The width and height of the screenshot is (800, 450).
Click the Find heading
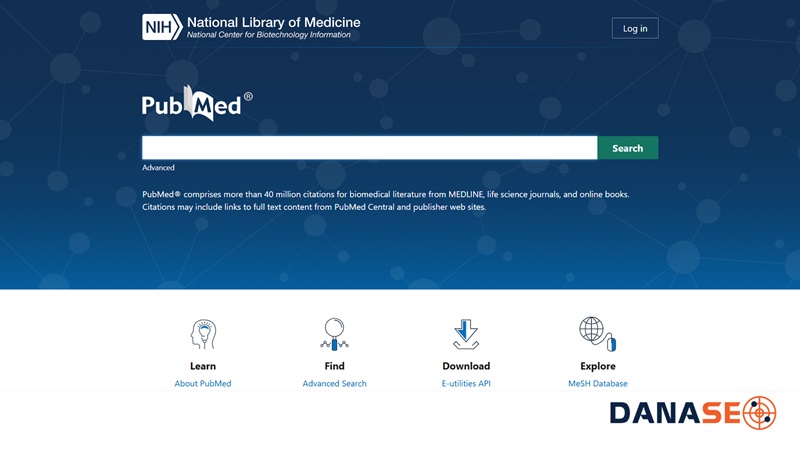(334, 366)
